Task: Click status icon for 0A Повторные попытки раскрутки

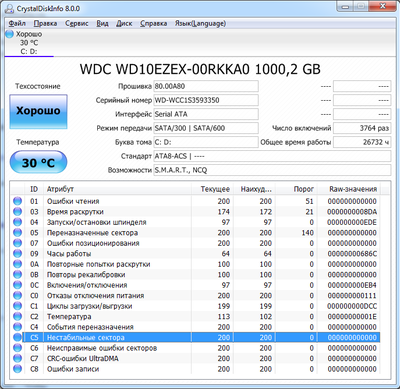Action: pos(17,264)
